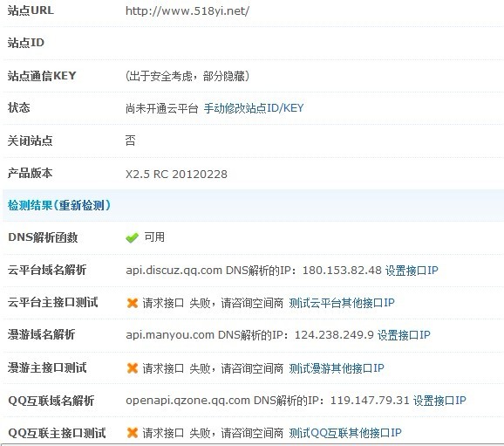Click 检测结果(重新检测) to re-run detection
Screen dimensions: 504x446
click(x=59, y=205)
